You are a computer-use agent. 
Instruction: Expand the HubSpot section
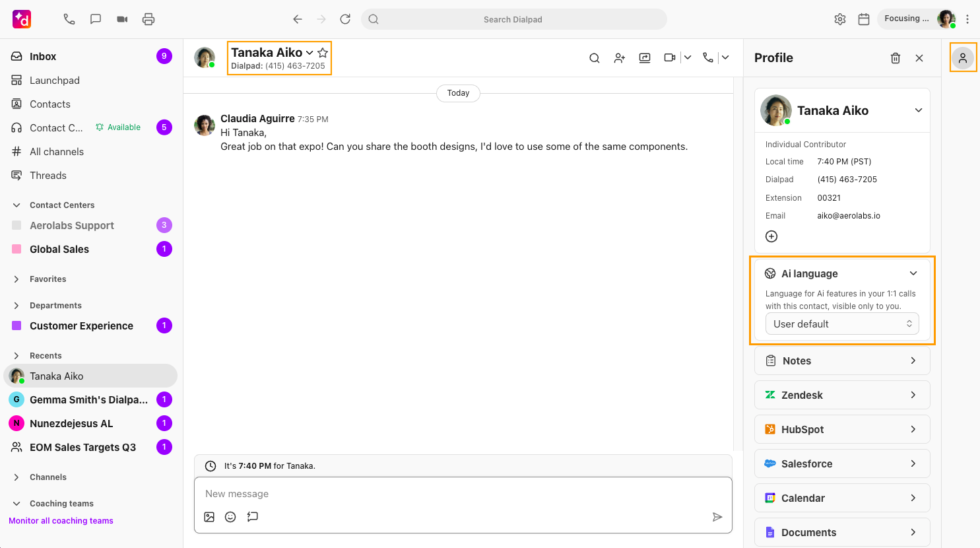[842, 429]
